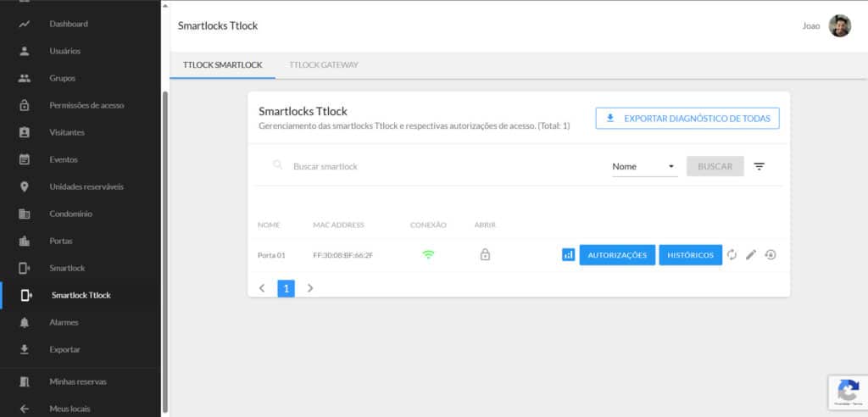
Task: Click the restore history clock icon for Porta 01
Action: (x=770, y=255)
